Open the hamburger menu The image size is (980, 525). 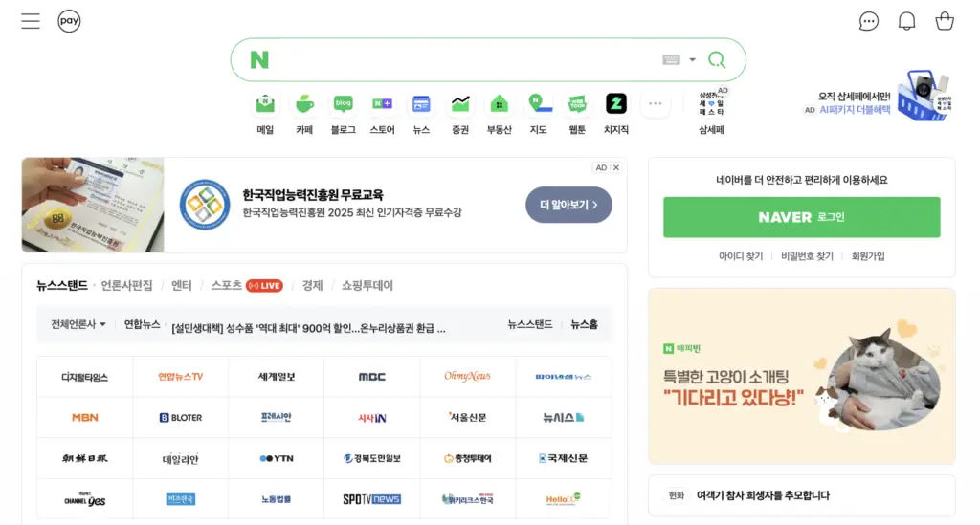(x=31, y=21)
